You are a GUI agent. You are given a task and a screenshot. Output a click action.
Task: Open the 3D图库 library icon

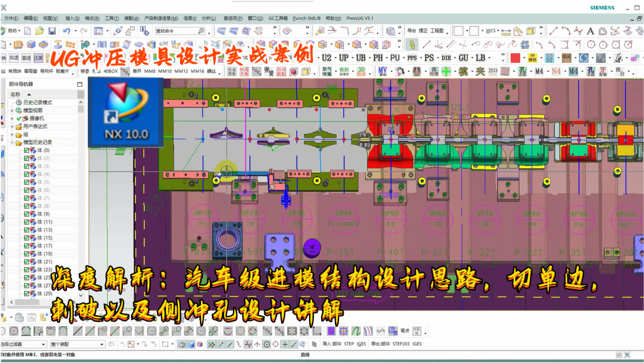[x=361, y=71]
